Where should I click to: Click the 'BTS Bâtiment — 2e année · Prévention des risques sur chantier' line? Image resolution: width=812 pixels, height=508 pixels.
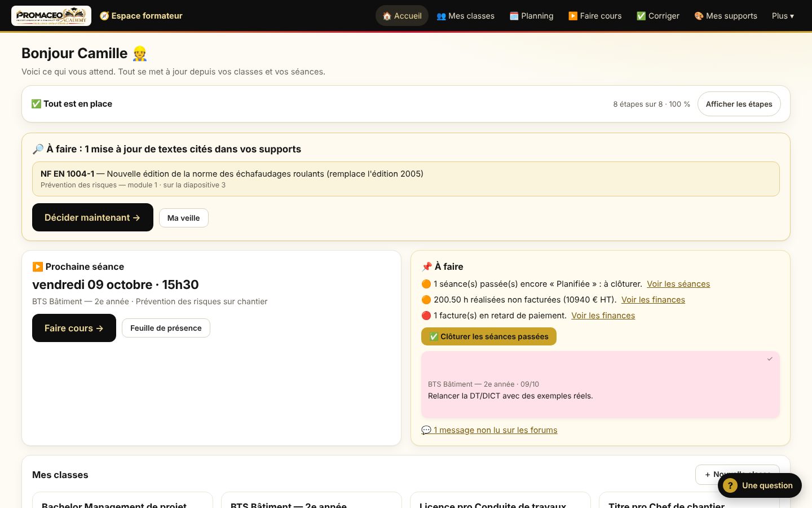coord(150,301)
